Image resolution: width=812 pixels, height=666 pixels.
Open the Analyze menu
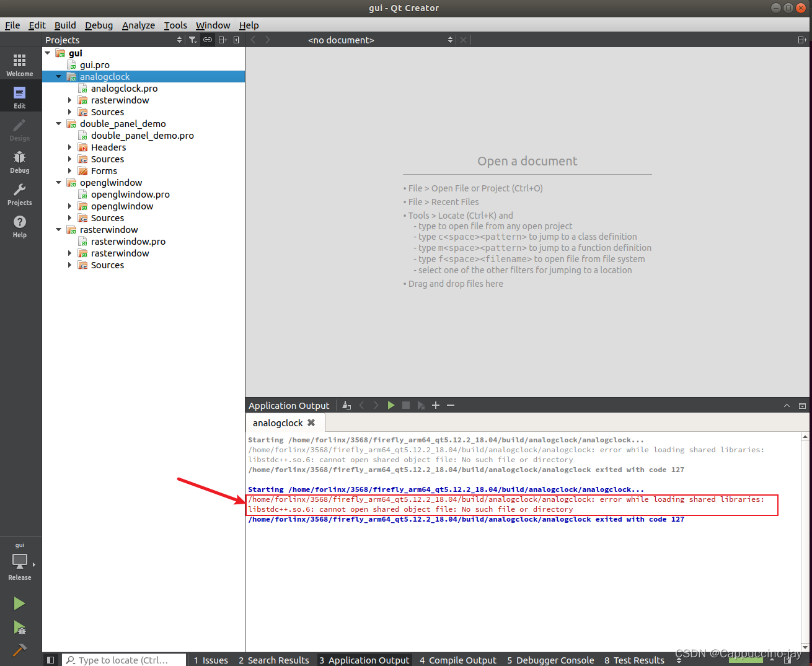coord(138,25)
